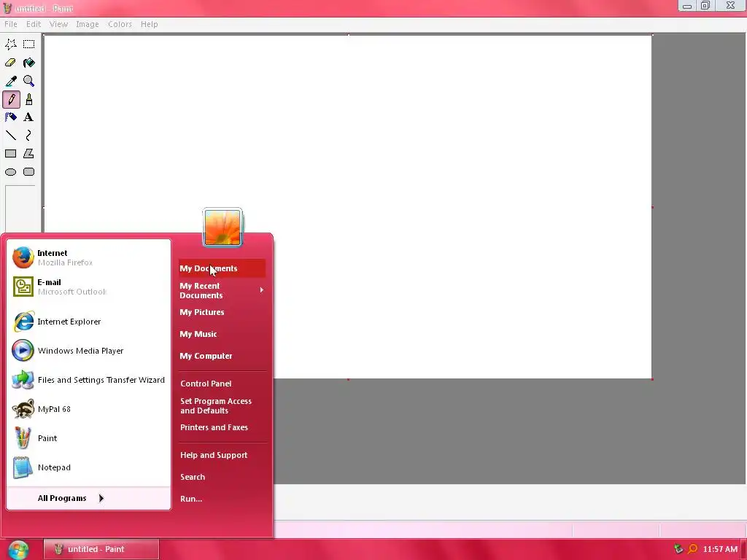Open My Music folder

click(222, 334)
